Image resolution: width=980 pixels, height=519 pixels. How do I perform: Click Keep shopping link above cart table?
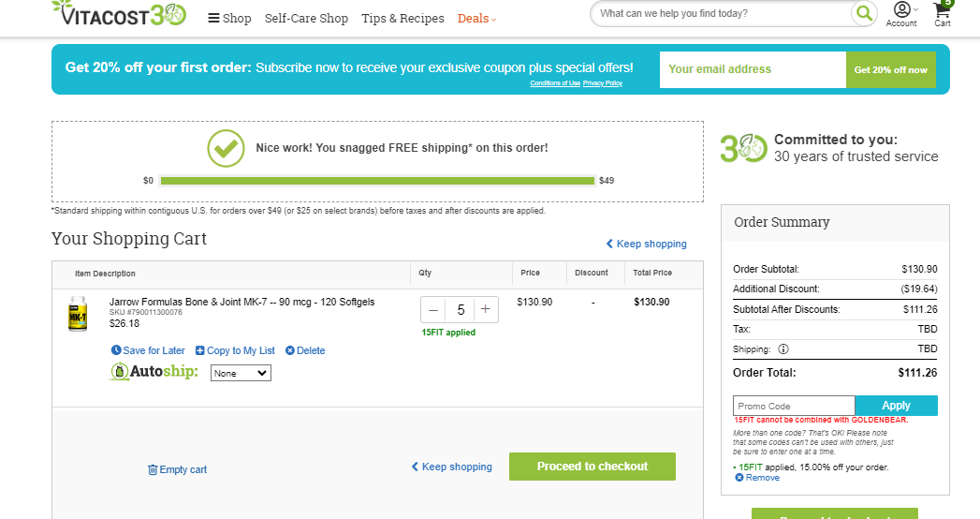(646, 244)
